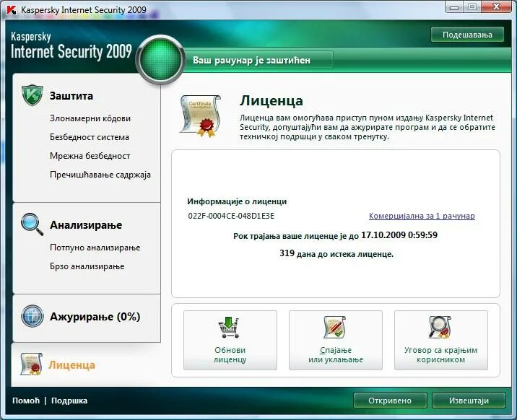
Task: Open the Заштита section
Action: point(71,96)
